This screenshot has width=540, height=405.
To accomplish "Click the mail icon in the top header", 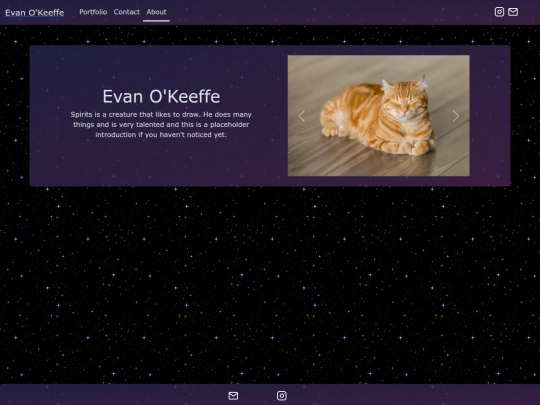I will pyautogui.click(x=513, y=12).
